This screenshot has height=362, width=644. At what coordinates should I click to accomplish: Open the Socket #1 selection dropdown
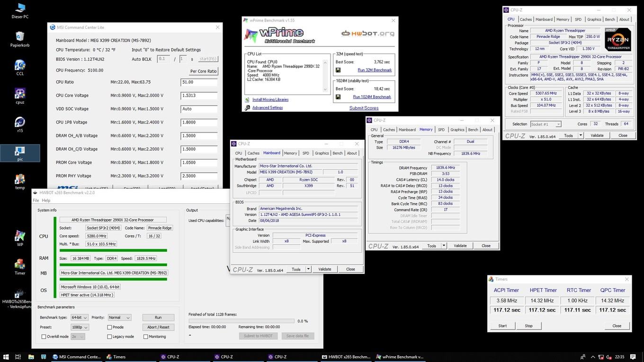[546, 124]
